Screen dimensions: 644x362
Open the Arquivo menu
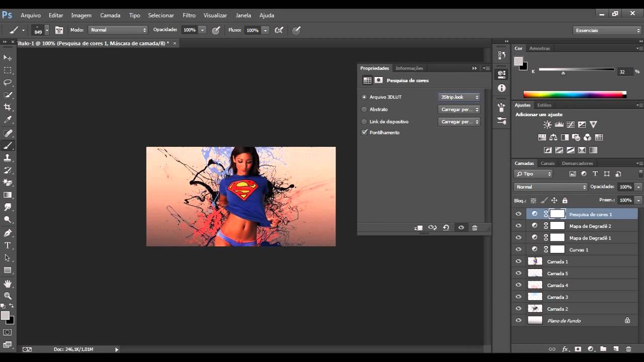tap(31, 16)
